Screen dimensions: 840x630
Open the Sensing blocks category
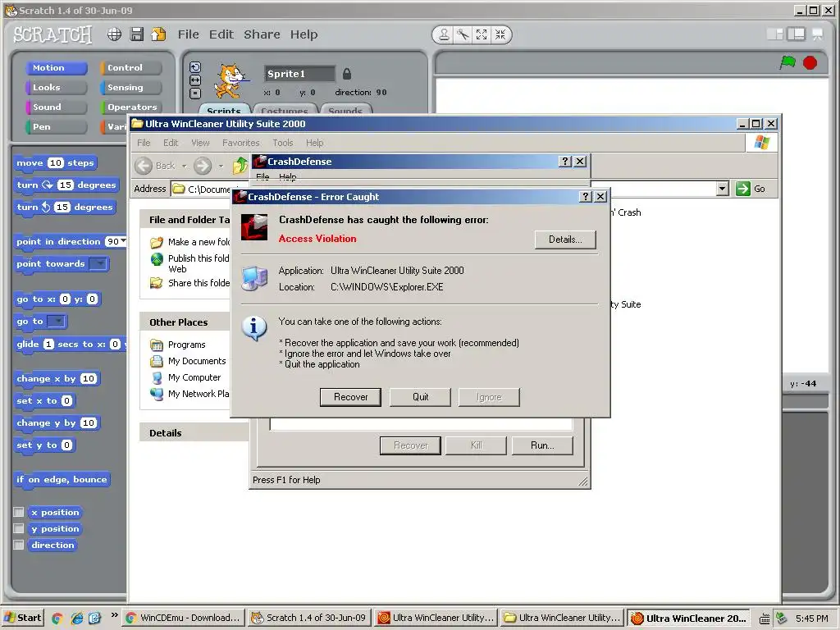tap(130, 87)
